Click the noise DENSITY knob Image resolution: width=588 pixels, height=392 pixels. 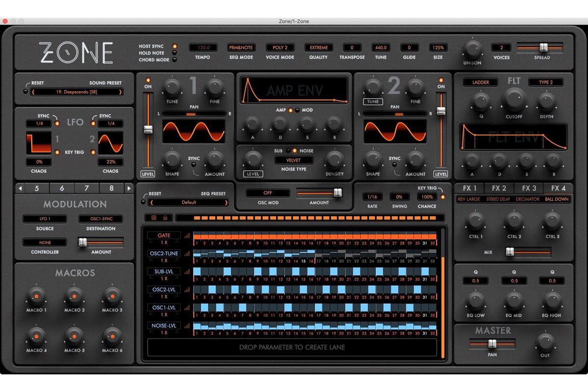coord(334,159)
